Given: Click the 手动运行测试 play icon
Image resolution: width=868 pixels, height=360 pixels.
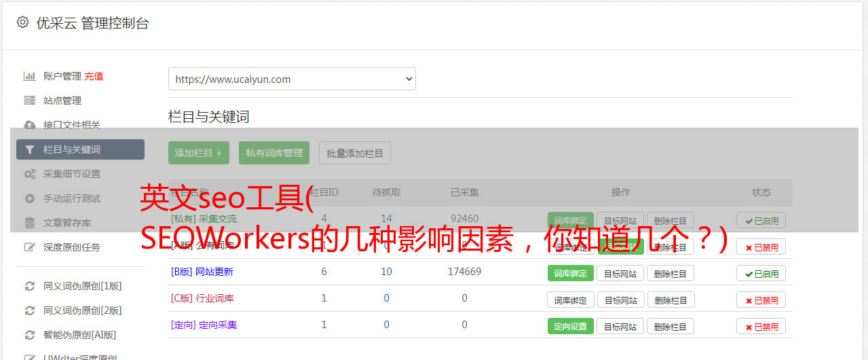Looking at the screenshot, I should [30, 198].
